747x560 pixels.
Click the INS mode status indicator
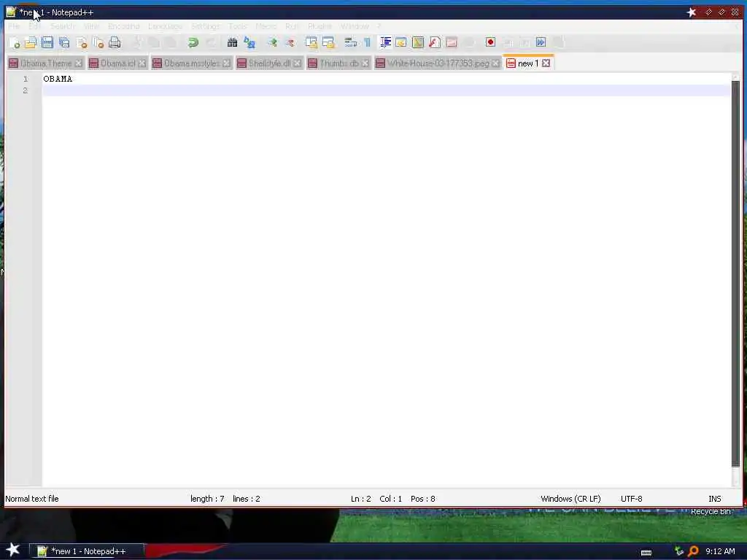[x=715, y=499]
